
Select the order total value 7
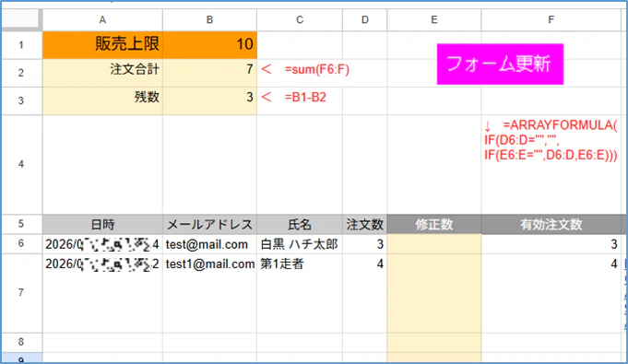(209, 73)
